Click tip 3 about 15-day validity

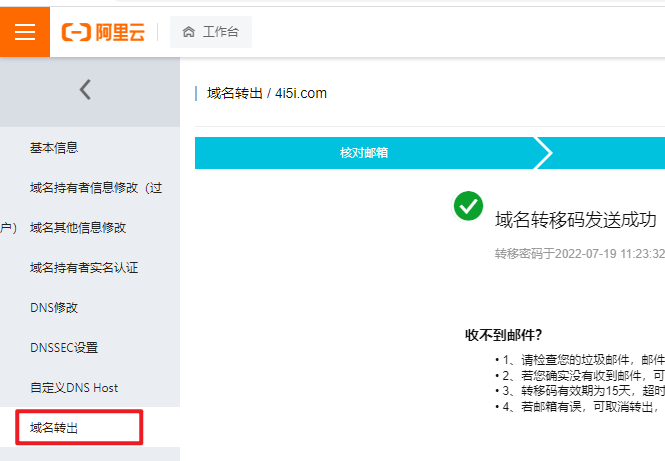[579, 391]
